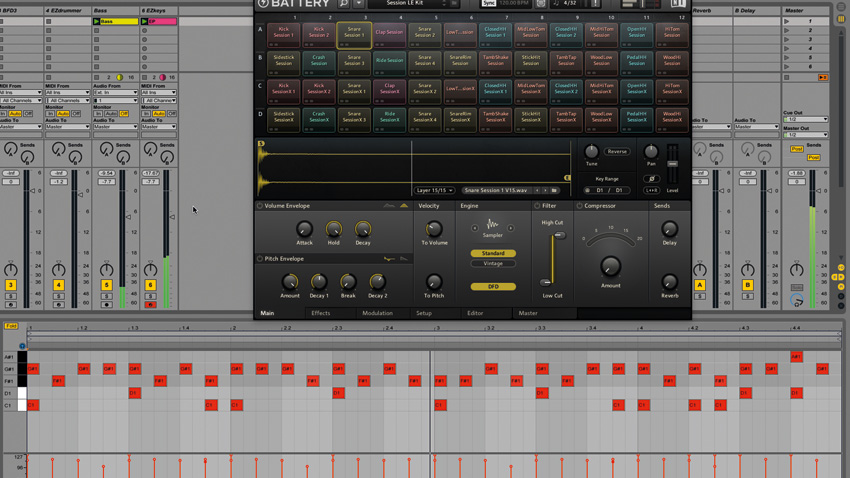Toggle the Volume Envelope power button
This screenshot has height=478, width=850.
pyautogui.click(x=260, y=206)
